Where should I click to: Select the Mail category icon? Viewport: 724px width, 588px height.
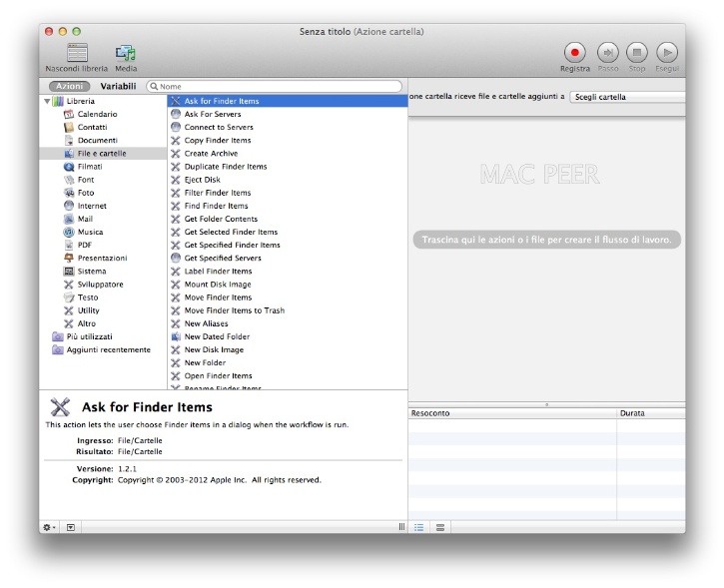(69, 219)
